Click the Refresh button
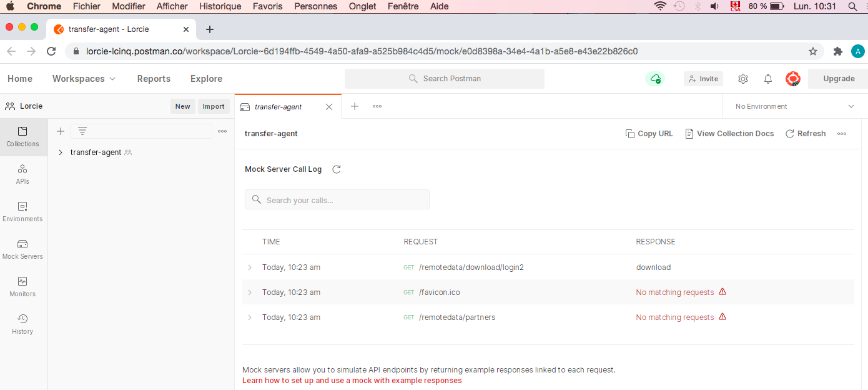 coord(806,134)
